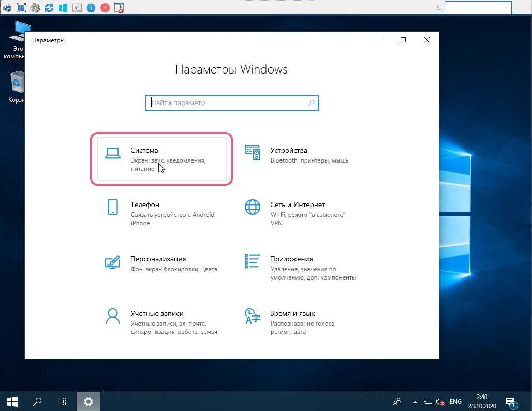Click the Найти параметр search field
Viewport: 532px width, 411px height.
[x=231, y=103]
